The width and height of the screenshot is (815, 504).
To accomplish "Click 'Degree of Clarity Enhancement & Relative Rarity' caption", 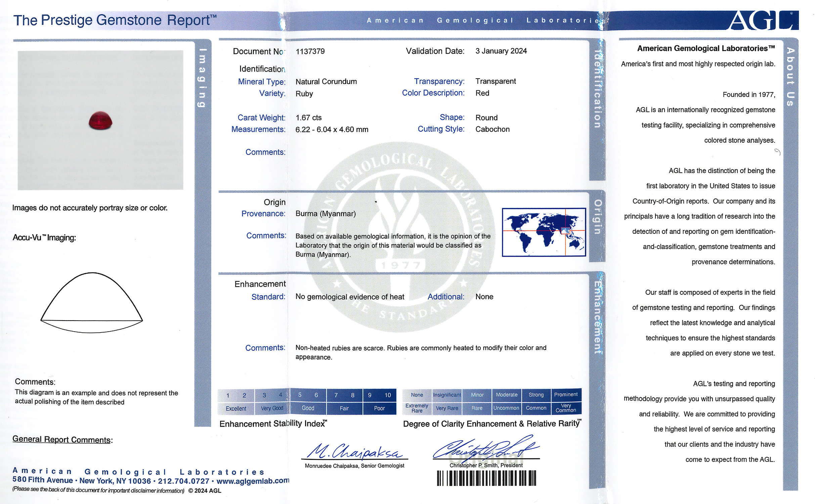I will 492,424.
